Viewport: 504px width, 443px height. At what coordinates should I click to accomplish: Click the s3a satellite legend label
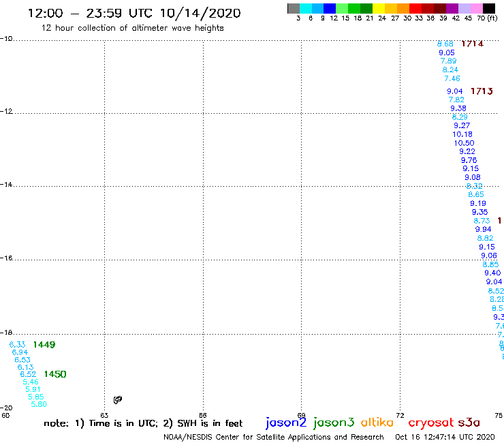pos(469,423)
